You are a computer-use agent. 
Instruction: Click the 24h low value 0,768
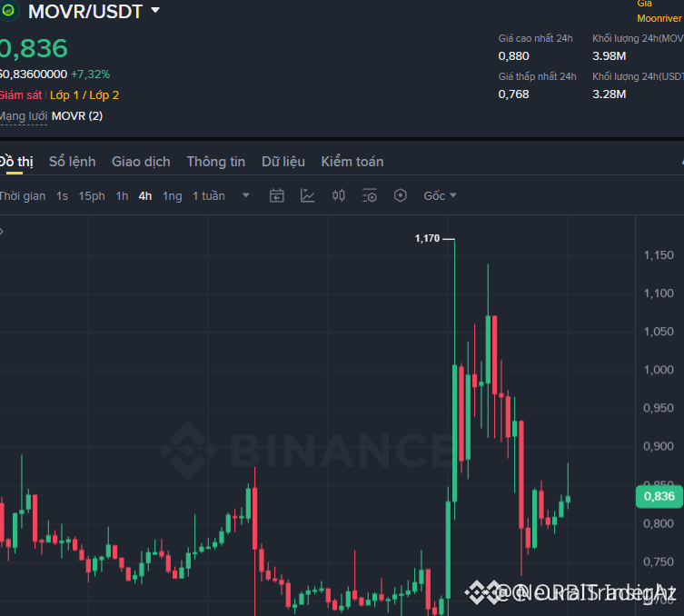pyautogui.click(x=513, y=94)
